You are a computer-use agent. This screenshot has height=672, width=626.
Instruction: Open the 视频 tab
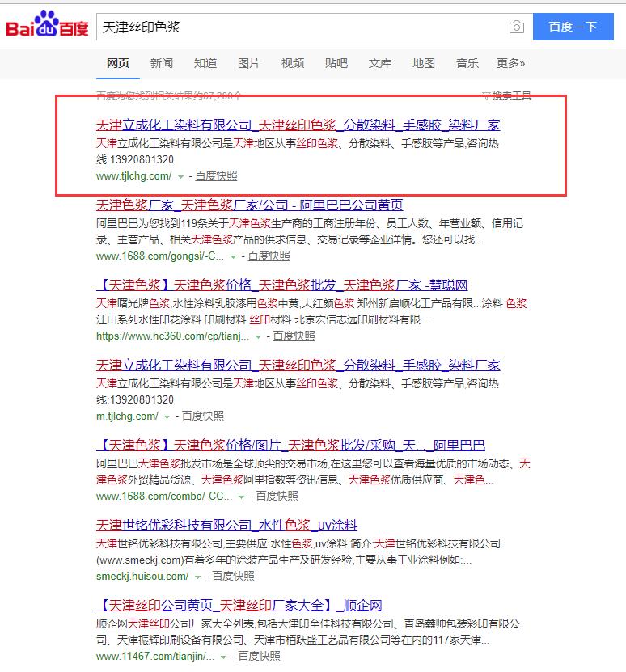point(293,63)
